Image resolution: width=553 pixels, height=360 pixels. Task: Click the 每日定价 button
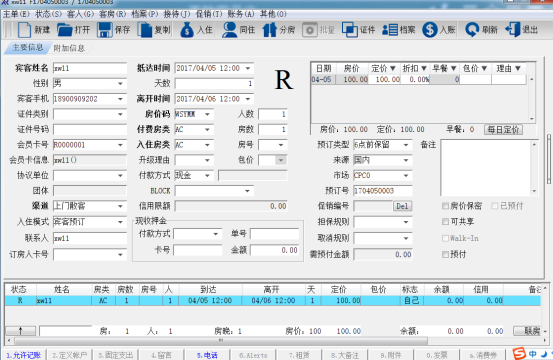[x=503, y=129]
